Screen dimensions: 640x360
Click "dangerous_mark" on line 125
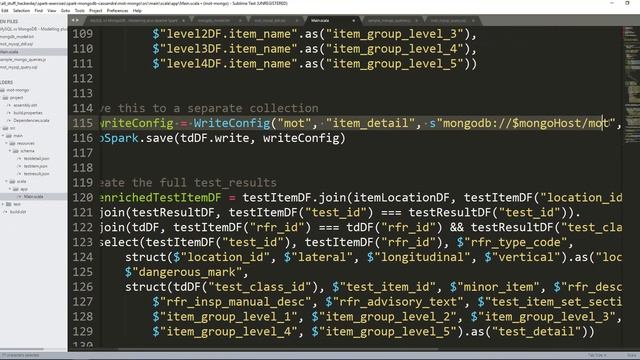point(187,272)
